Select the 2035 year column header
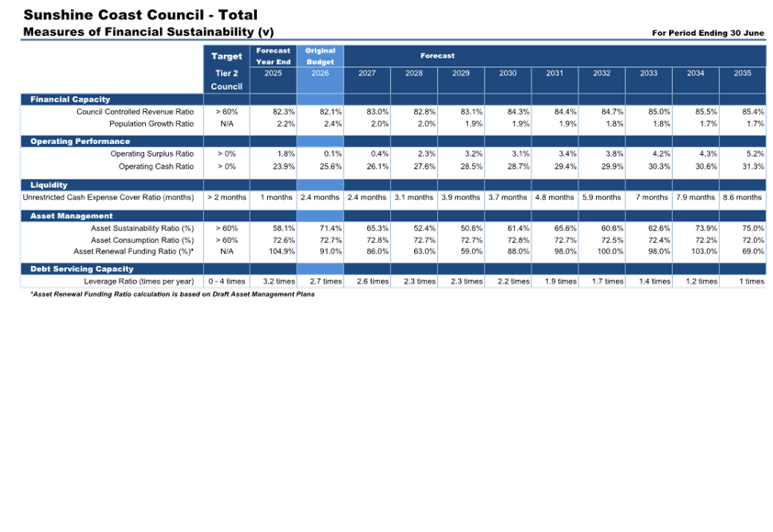This screenshot has height=532, width=773. (x=742, y=73)
